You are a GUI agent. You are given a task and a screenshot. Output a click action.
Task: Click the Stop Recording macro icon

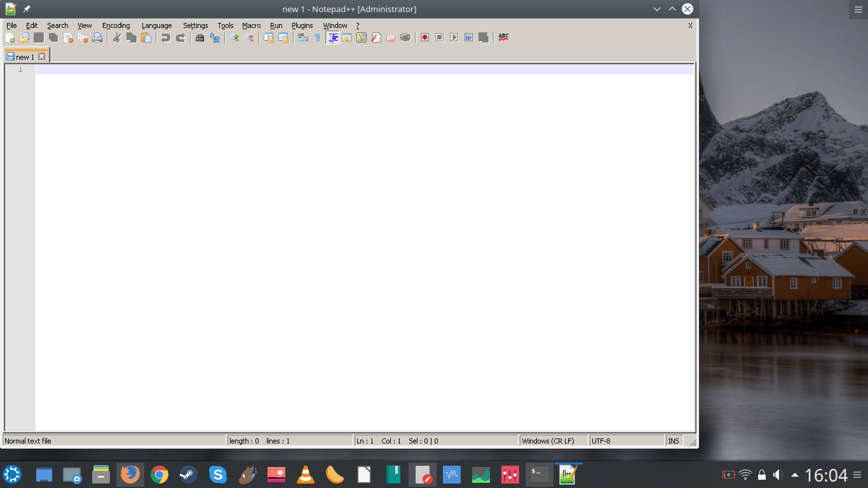click(x=440, y=37)
